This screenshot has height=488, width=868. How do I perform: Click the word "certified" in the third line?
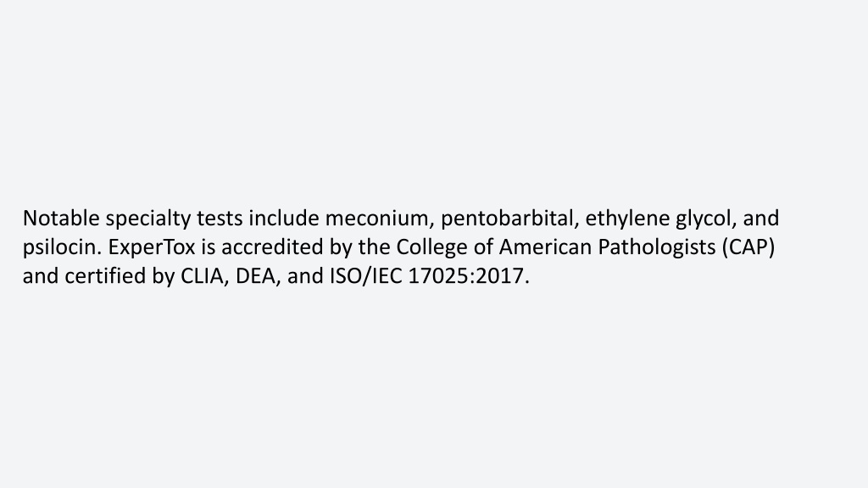tap(106, 275)
